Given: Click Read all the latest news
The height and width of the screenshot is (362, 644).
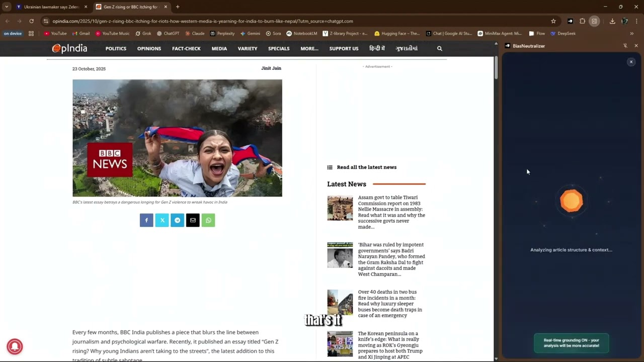Looking at the screenshot, I should click(x=367, y=167).
